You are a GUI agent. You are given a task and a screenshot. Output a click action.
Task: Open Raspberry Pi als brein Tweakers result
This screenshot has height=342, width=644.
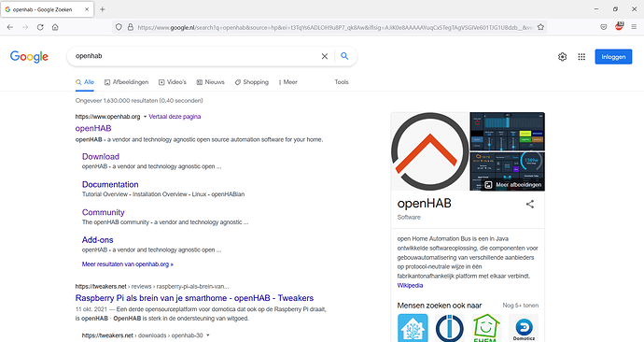(x=194, y=298)
